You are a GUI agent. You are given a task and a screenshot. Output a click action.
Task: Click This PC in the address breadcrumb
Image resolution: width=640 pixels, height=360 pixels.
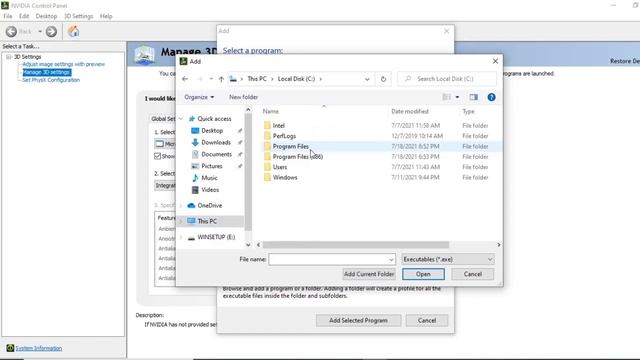click(x=257, y=79)
